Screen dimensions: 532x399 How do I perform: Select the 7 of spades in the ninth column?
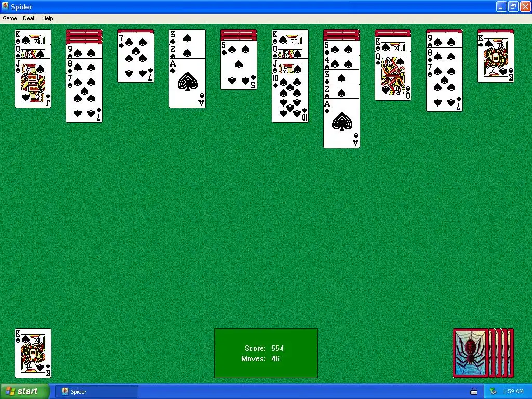pyautogui.click(x=445, y=87)
